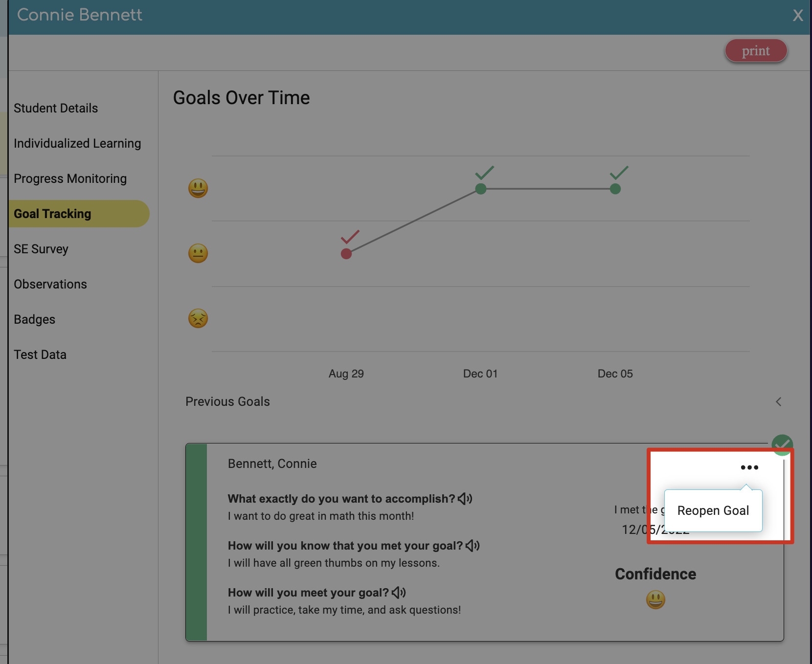This screenshot has height=664, width=812.
Task: Play audio for "How will you know that you met your goal?"
Action: [x=473, y=545]
